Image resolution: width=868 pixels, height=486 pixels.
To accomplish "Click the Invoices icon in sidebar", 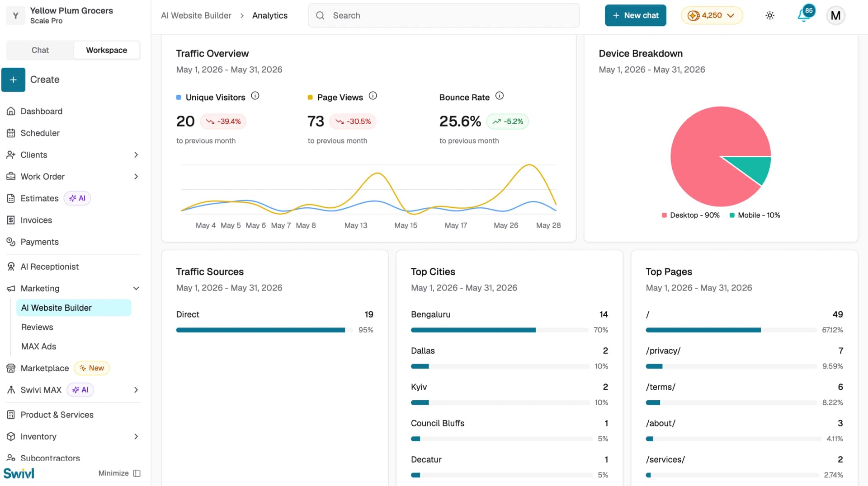I will tap(11, 220).
